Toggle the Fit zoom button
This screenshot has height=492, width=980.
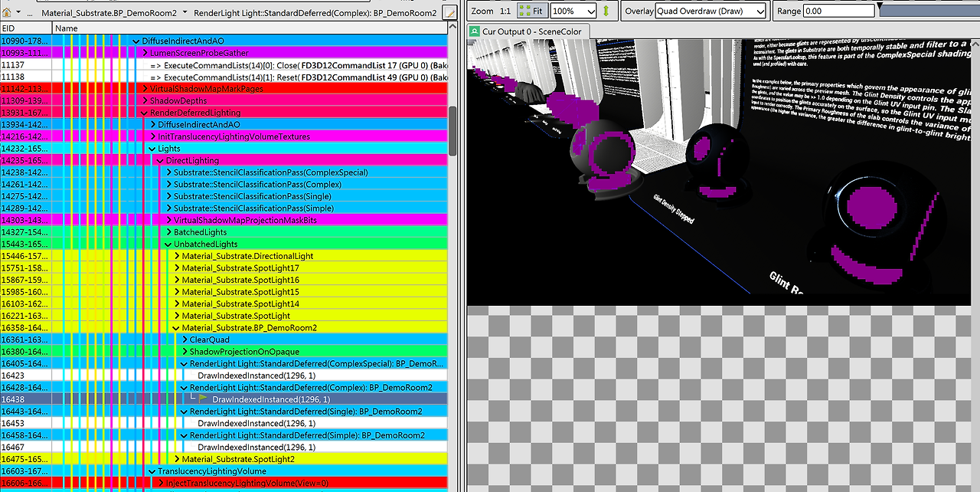tap(534, 11)
